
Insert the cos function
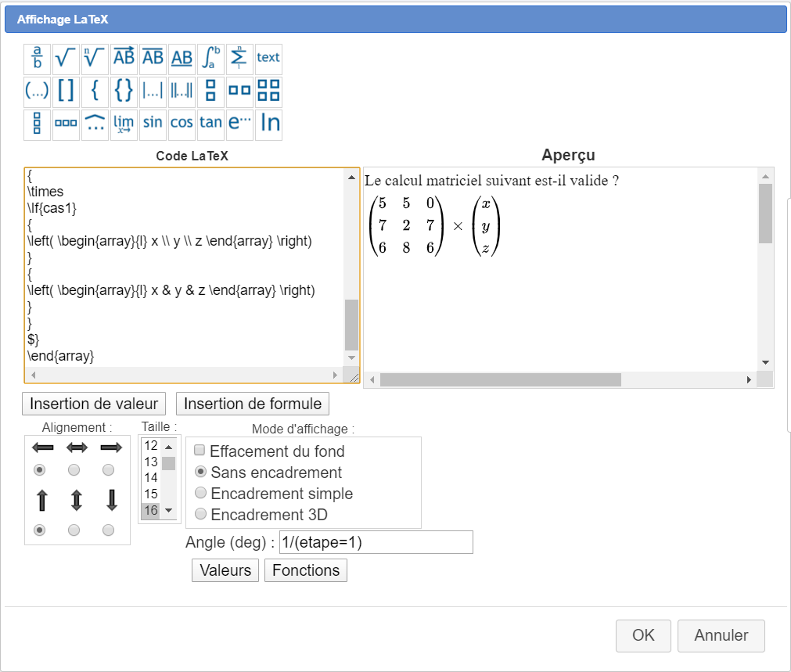pyautogui.click(x=182, y=123)
